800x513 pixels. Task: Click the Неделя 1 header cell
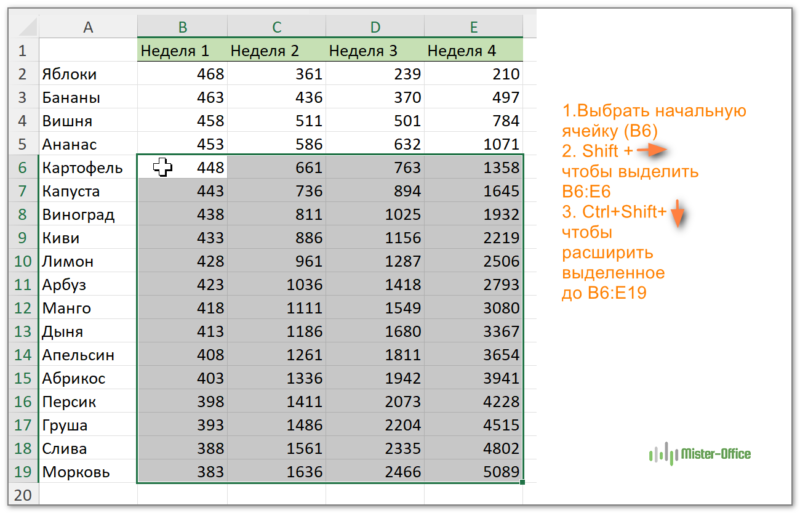(181, 50)
